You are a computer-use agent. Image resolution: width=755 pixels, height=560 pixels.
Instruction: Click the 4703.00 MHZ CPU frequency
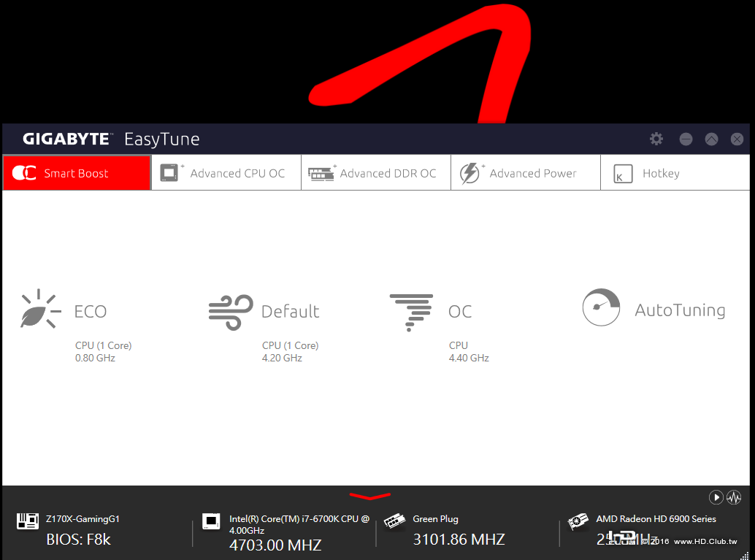275,545
